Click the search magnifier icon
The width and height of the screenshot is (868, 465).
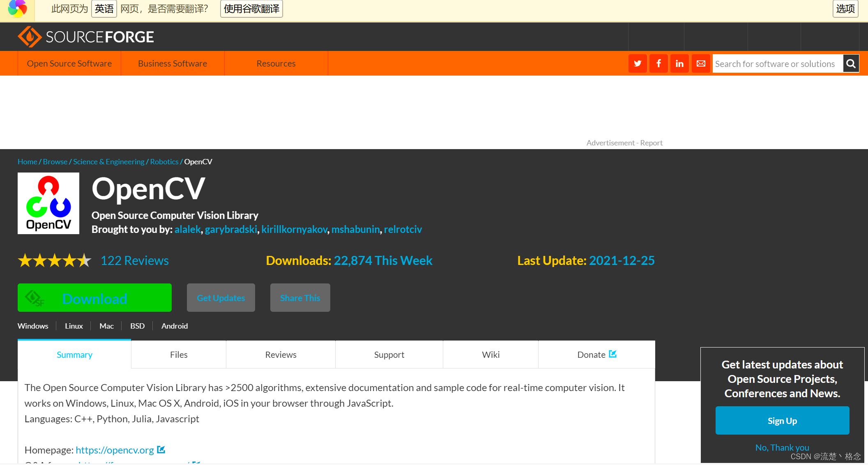click(x=851, y=64)
